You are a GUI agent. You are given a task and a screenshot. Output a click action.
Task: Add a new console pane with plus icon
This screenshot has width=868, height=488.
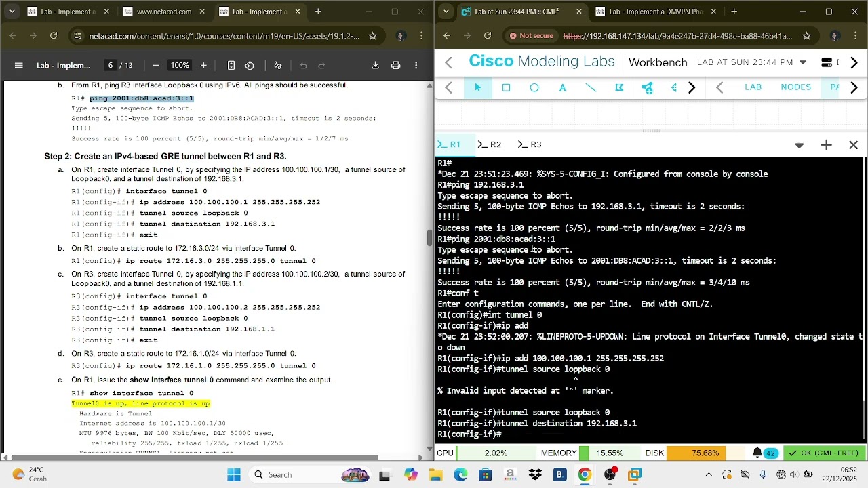click(x=826, y=144)
